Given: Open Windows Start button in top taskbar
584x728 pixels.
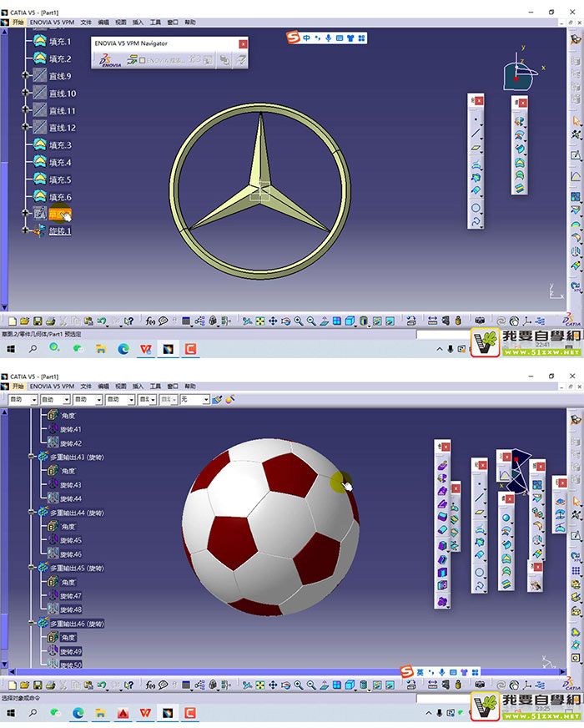Looking at the screenshot, I should [11, 349].
